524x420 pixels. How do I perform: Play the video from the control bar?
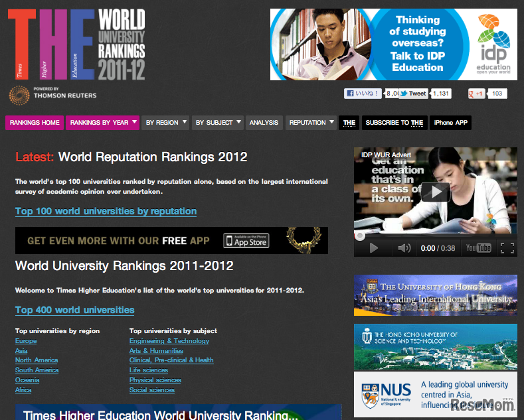click(x=373, y=248)
